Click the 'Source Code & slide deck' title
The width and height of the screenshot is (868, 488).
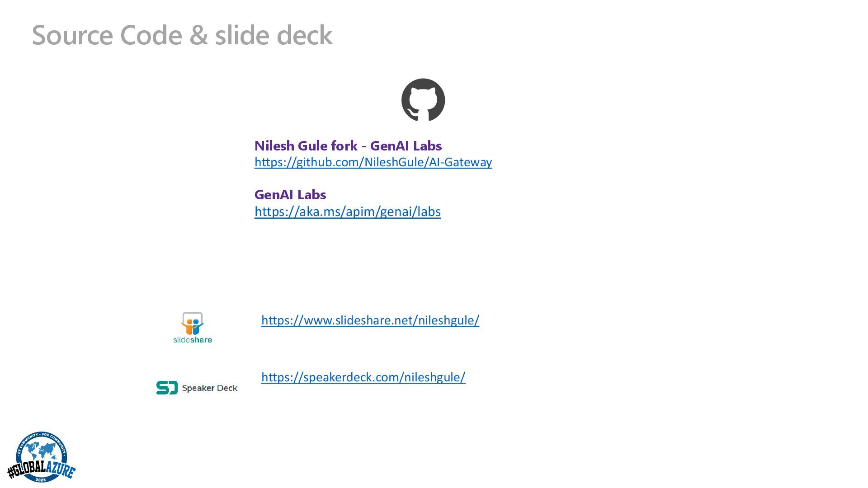point(182,35)
